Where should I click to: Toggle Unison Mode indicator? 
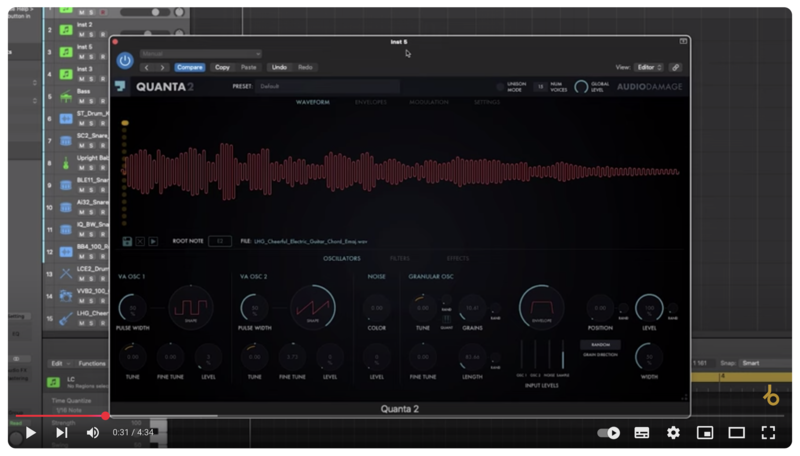point(501,87)
